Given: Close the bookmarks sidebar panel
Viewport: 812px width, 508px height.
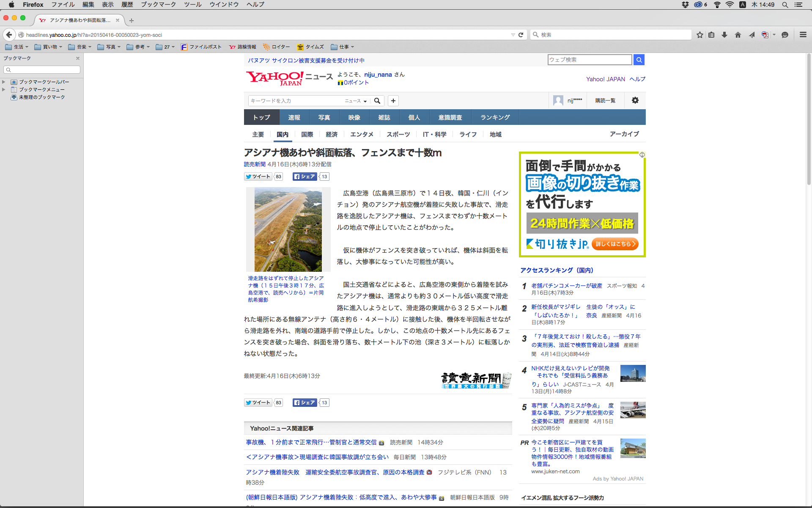Looking at the screenshot, I should coord(78,58).
